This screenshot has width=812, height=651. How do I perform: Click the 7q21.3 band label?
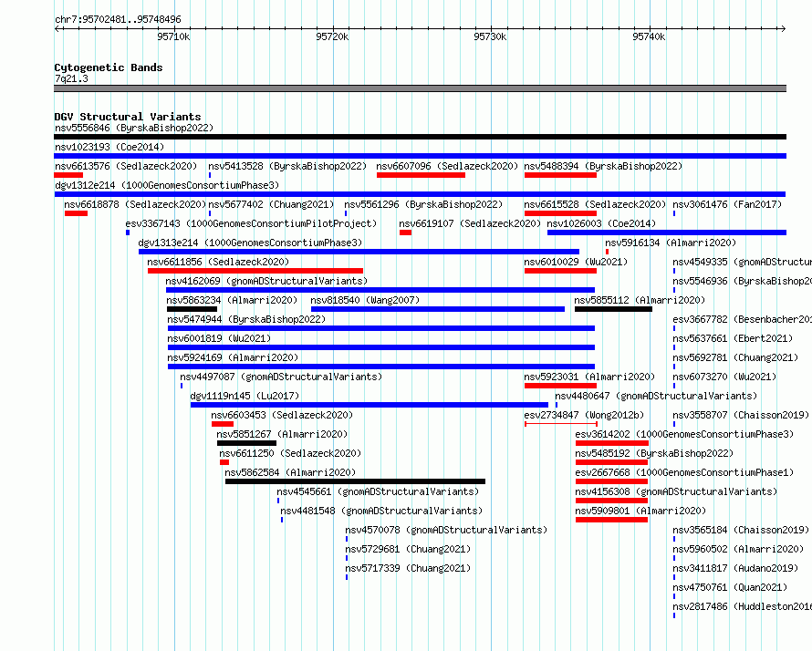pos(71,78)
